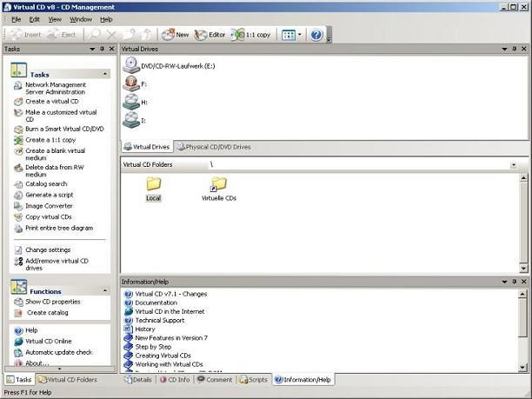Open Catalog search task
This screenshot has height=399, width=532.
pyautogui.click(x=46, y=184)
